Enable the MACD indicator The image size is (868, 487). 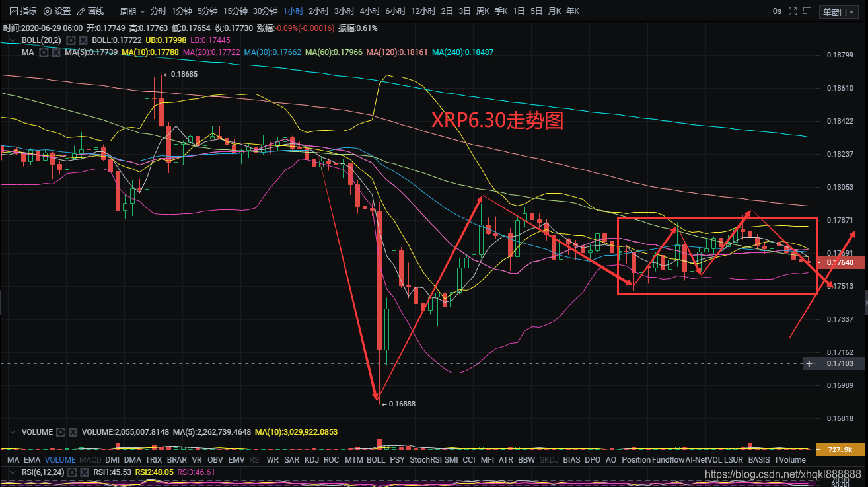point(90,459)
